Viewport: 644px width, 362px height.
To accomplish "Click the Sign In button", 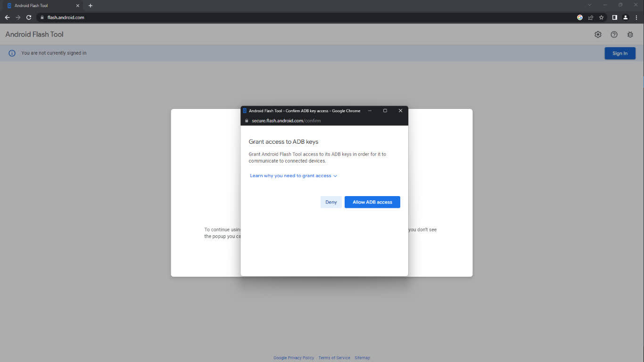I will pos(619,53).
